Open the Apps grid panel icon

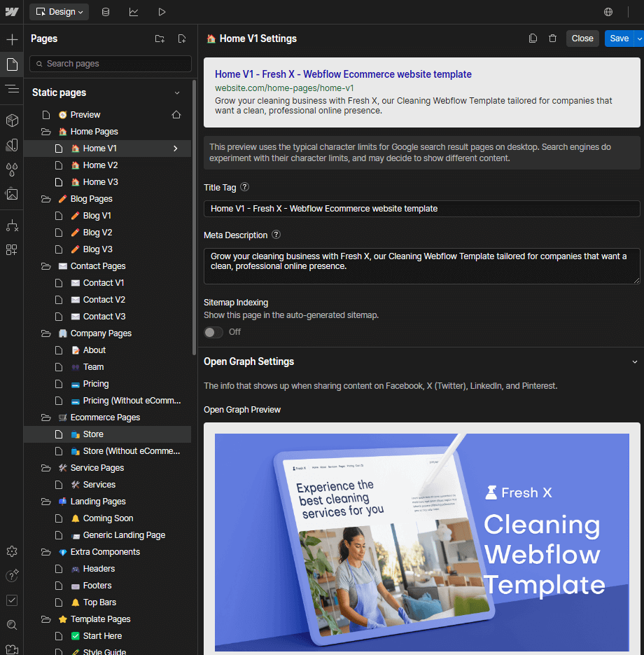point(12,250)
